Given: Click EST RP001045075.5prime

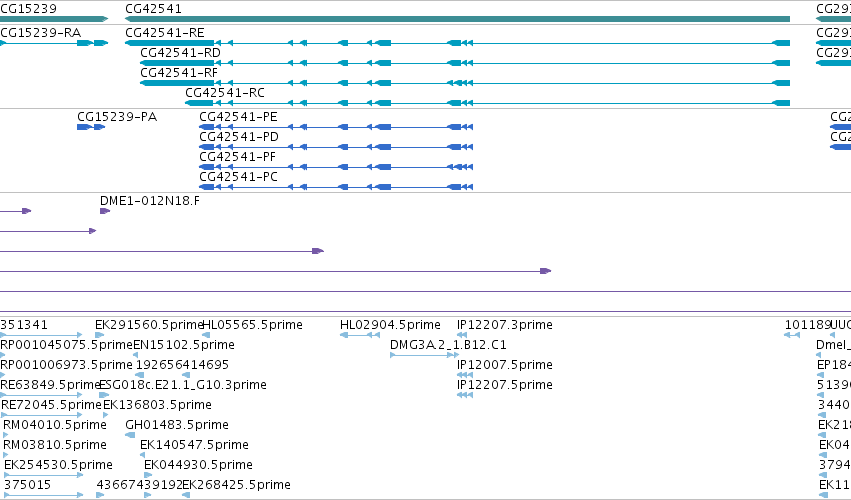Looking at the screenshot, I should click(x=66, y=345).
